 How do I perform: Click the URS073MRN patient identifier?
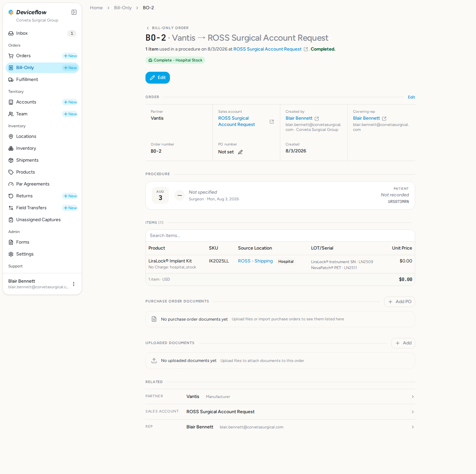(x=398, y=202)
